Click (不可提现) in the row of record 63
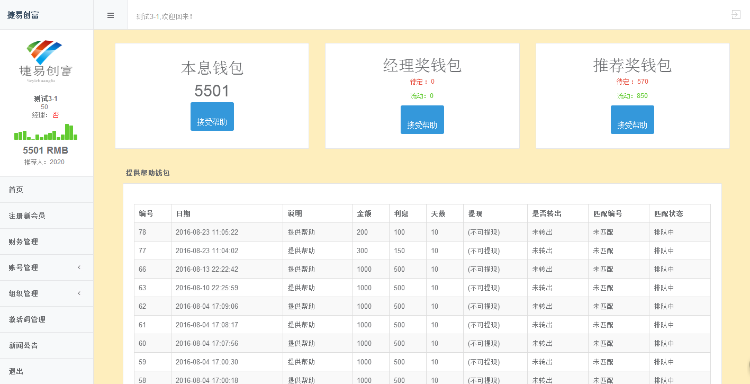This screenshot has height=384, width=750. click(484, 288)
